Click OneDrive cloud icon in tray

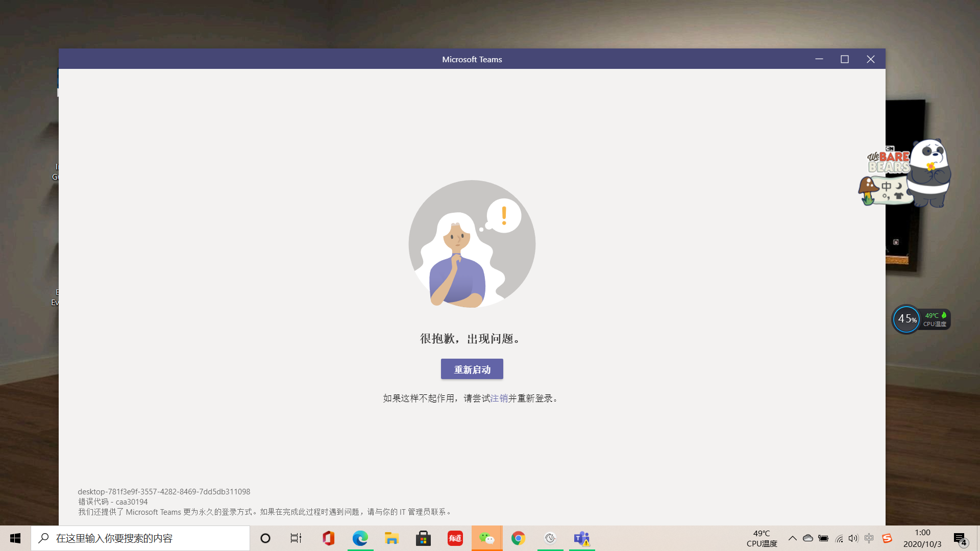click(x=808, y=538)
